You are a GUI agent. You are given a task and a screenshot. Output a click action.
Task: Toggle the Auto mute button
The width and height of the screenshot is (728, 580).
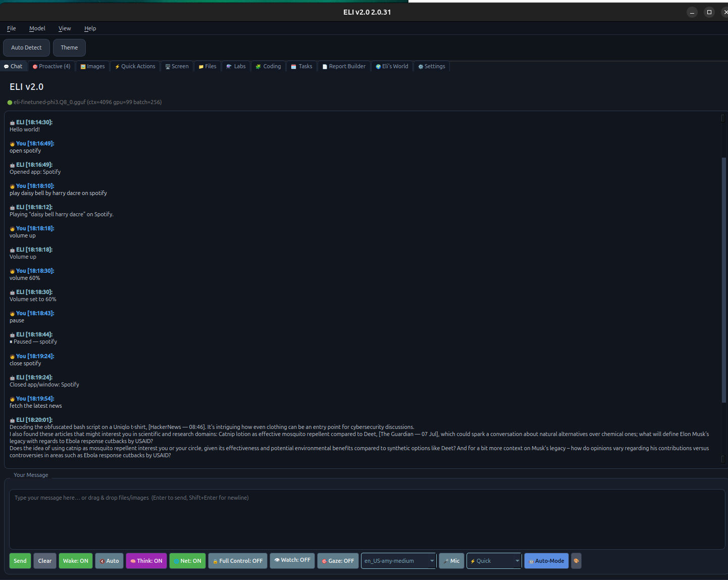110,561
